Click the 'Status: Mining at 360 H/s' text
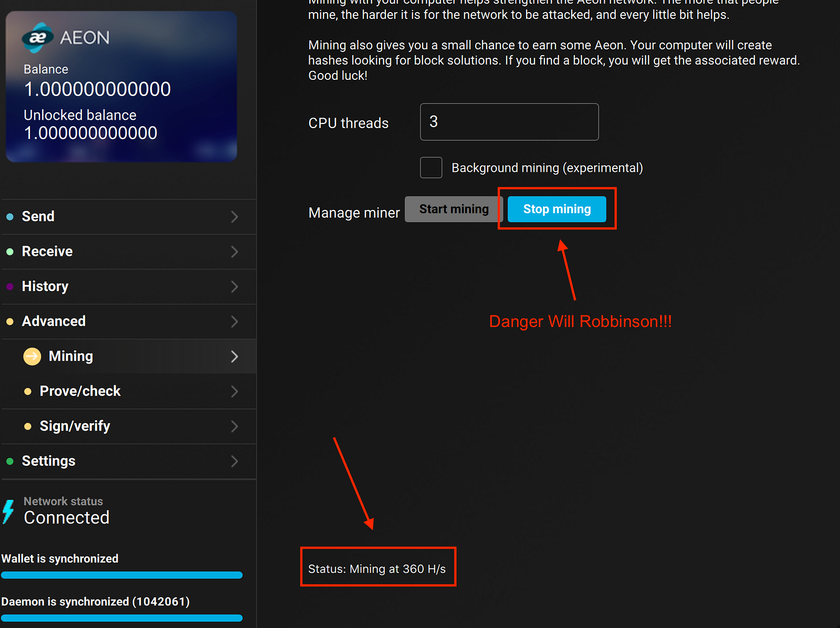This screenshot has height=628, width=840. coord(377,569)
